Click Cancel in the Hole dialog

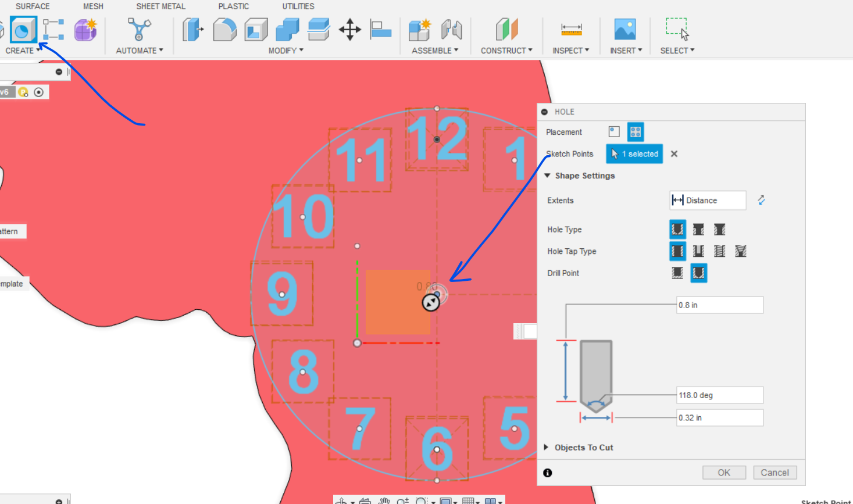click(x=775, y=473)
